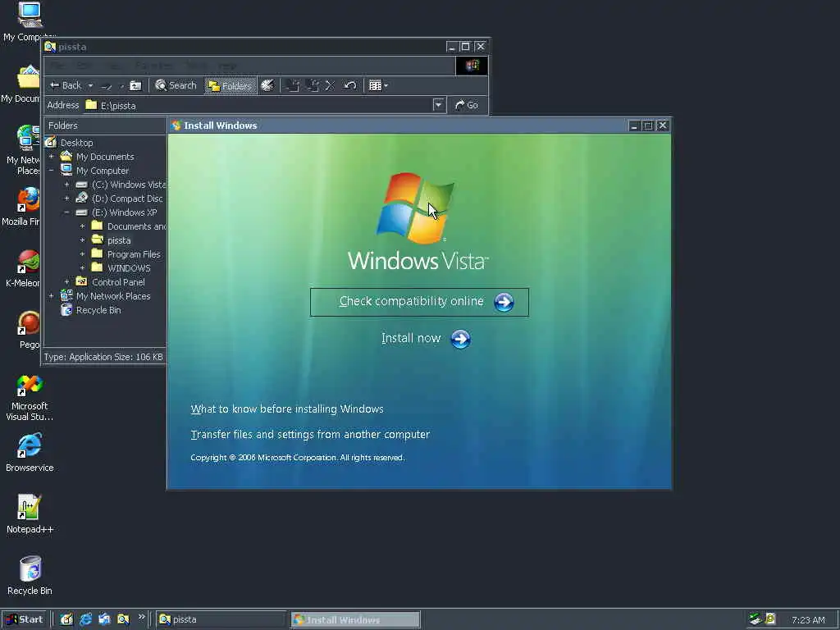Select (E:) Windows XP drive
The width and height of the screenshot is (840, 630).
click(125, 212)
